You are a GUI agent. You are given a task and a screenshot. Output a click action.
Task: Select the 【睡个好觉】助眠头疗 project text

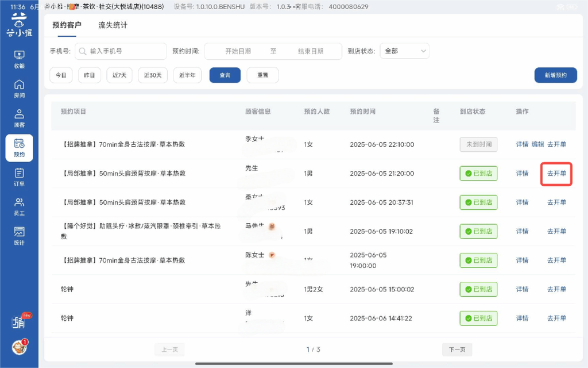pyautogui.click(x=141, y=231)
